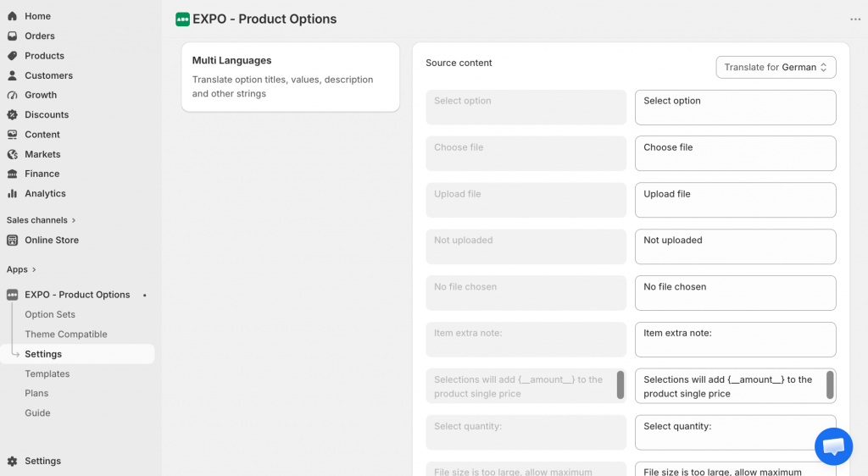Select the app Settings submenu item
This screenshot has height=476, width=868.
78,354
